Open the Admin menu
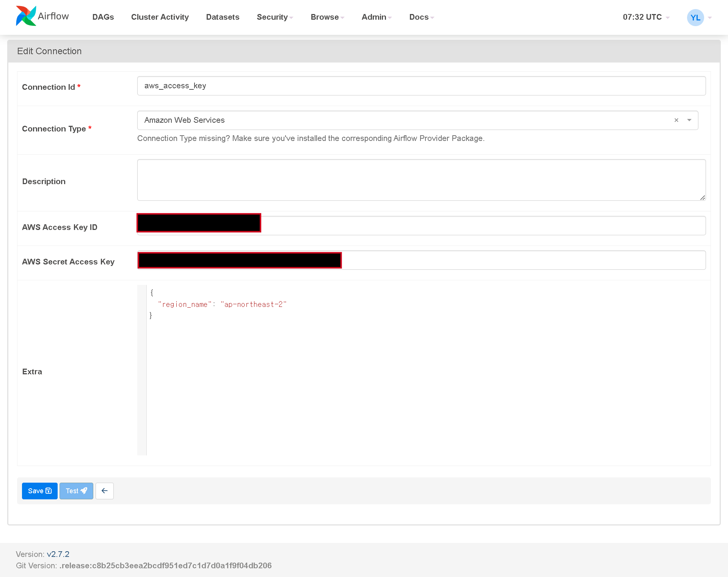This screenshot has height=577, width=728. click(x=376, y=17)
